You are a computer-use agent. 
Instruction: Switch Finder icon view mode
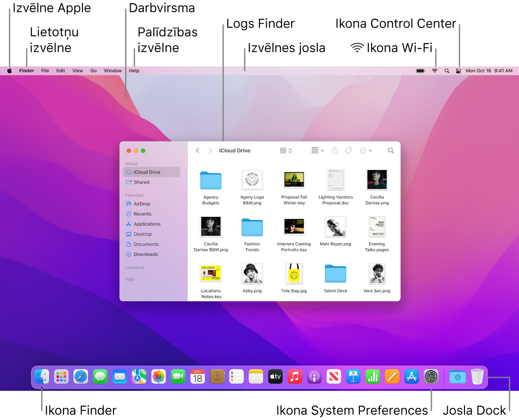click(286, 151)
